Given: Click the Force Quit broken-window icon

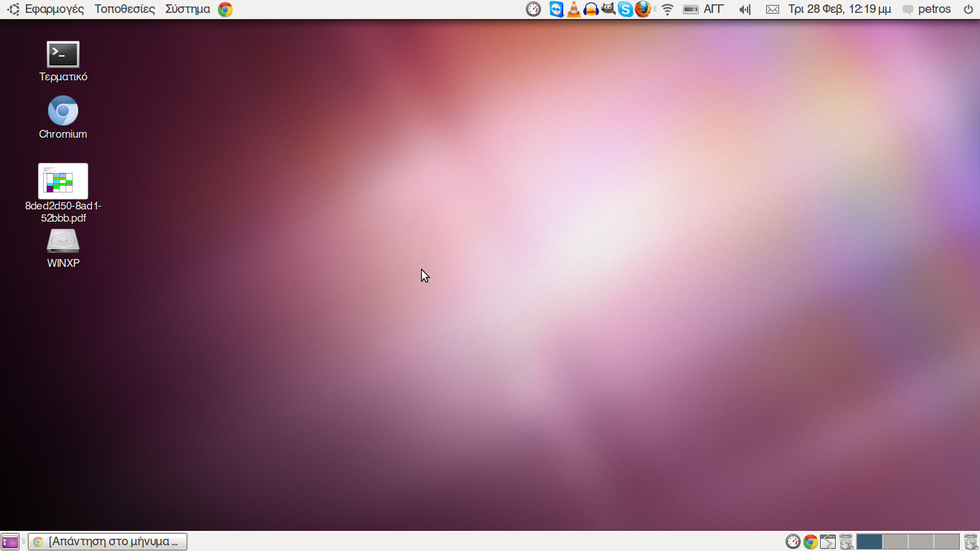Looking at the screenshot, I should (x=828, y=542).
